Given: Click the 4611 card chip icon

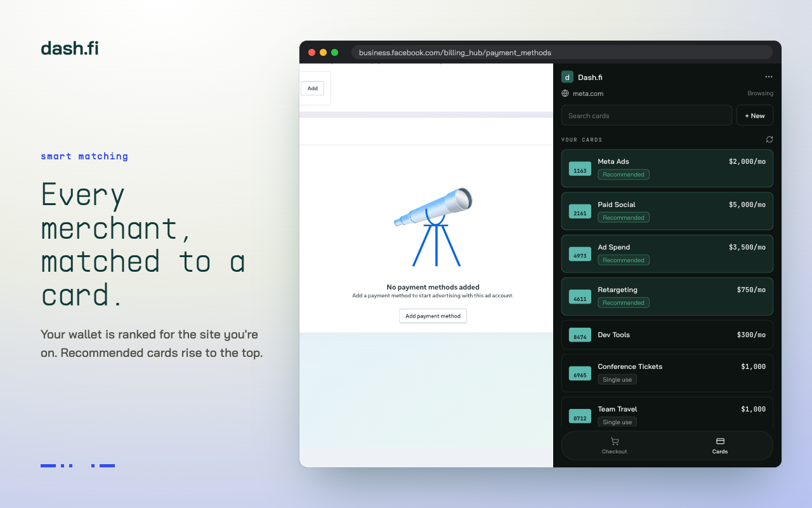Looking at the screenshot, I should [580, 297].
